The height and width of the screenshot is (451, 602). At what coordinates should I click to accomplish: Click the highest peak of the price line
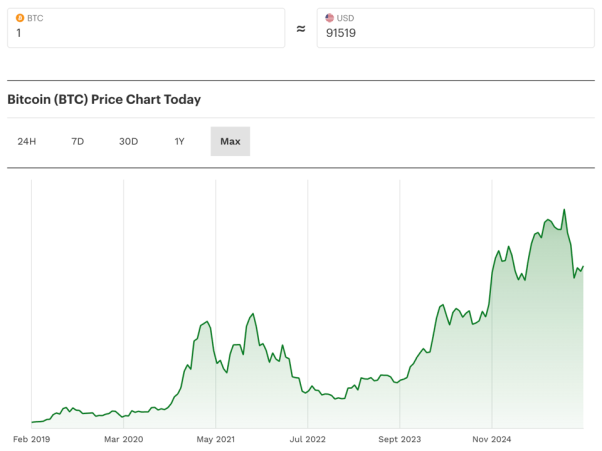(565, 210)
